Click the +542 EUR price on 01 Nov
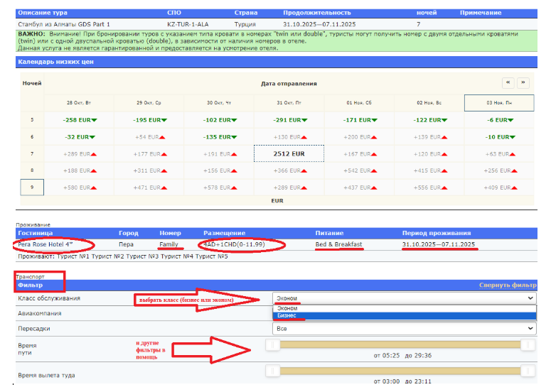 [359, 170]
